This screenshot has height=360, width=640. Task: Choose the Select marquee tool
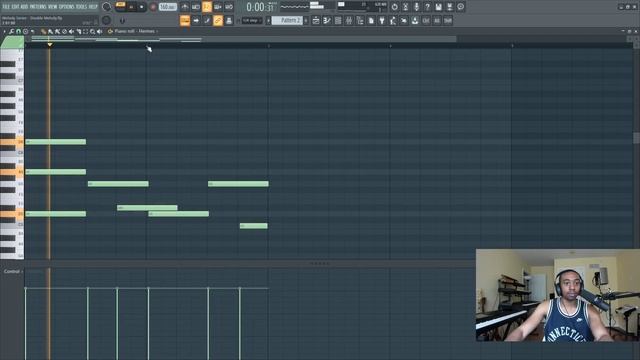pyautogui.click(x=86, y=31)
